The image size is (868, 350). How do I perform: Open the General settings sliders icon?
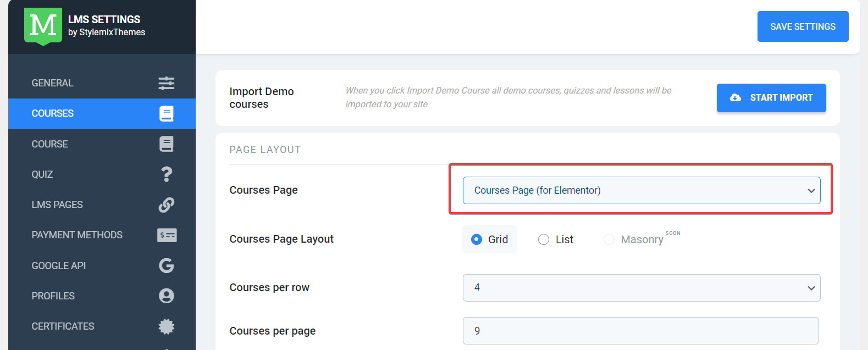pyautogui.click(x=167, y=83)
